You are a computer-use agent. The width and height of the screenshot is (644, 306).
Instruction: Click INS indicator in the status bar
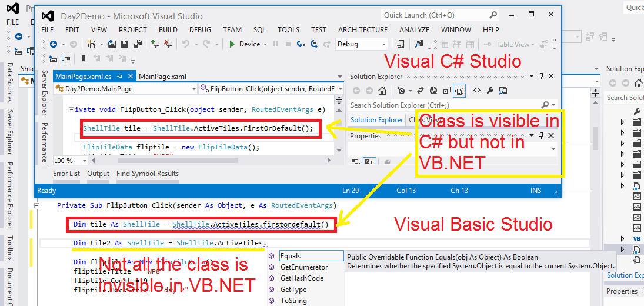pyautogui.click(x=536, y=191)
